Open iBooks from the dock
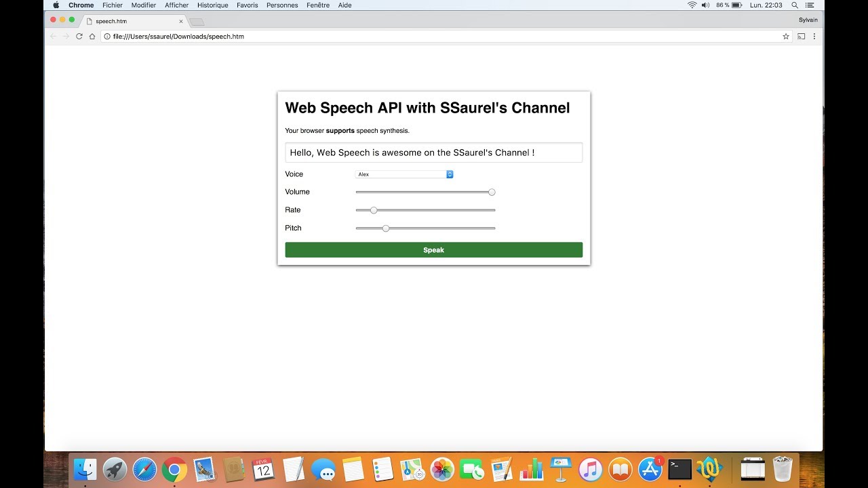868x488 pixels. 620,469
